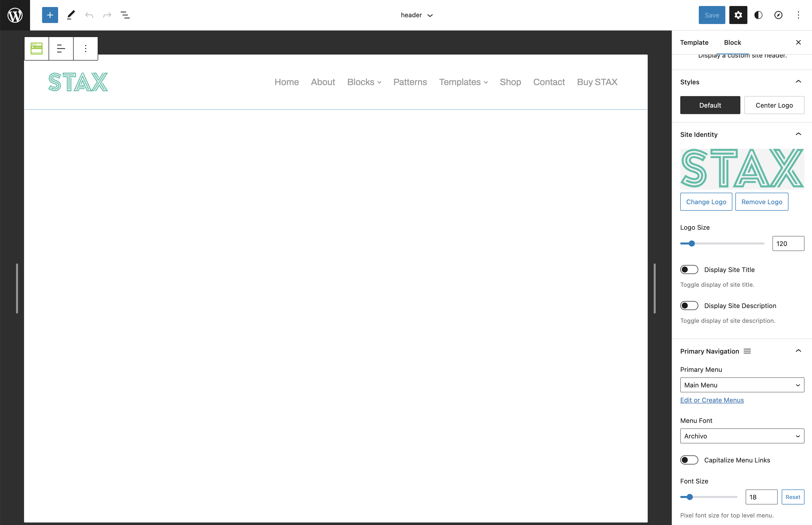Click the right canvas resize handle
The width and height of the screenshot is (812, 525).
click(x=654, y=289)
